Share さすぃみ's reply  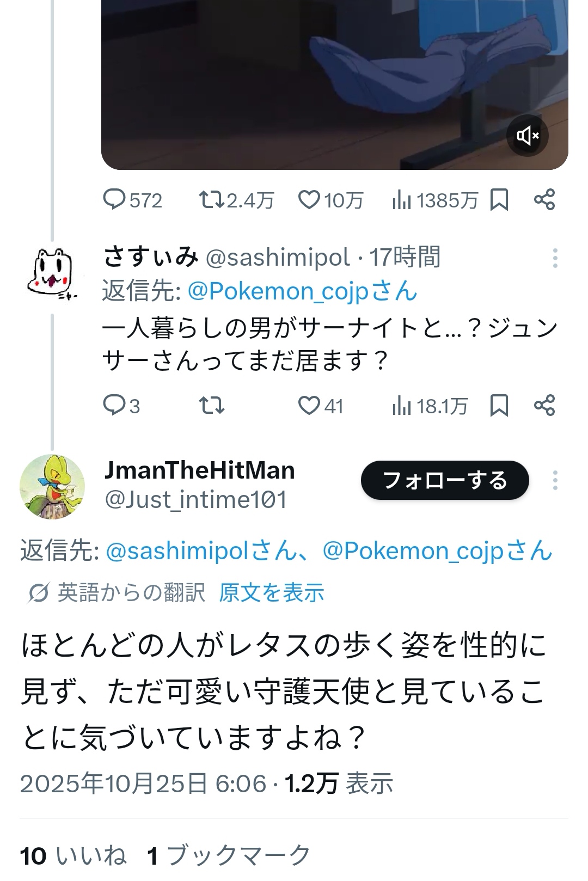click(544, 406)
